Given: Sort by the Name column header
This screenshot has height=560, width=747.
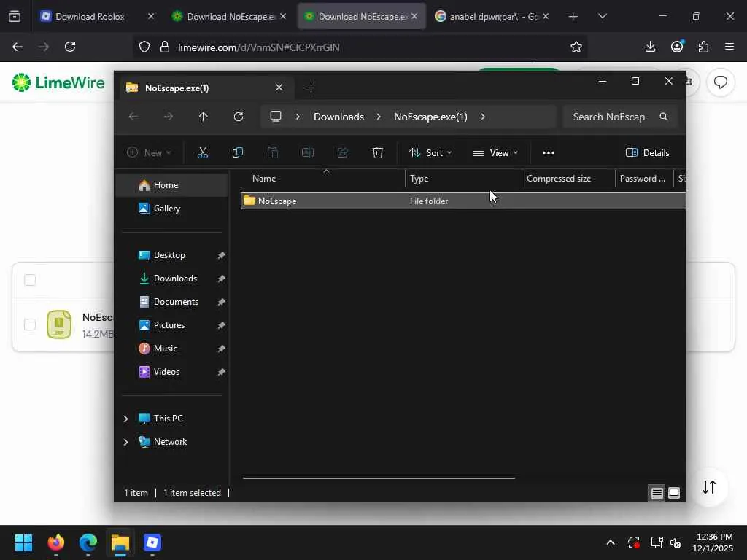Looking at the screenshot, I should (264, 179).
